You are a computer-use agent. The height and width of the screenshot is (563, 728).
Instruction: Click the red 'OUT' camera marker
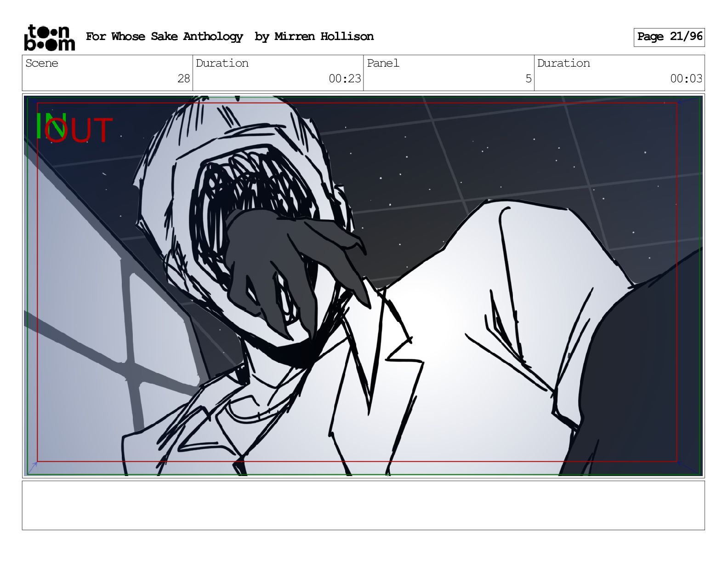[x=79, y=130]
